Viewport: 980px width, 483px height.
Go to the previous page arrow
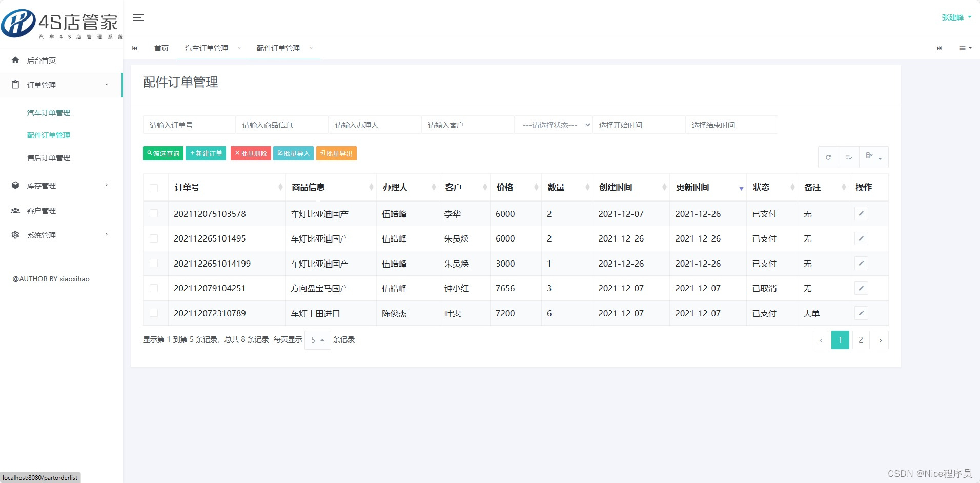tap(821, 340)
